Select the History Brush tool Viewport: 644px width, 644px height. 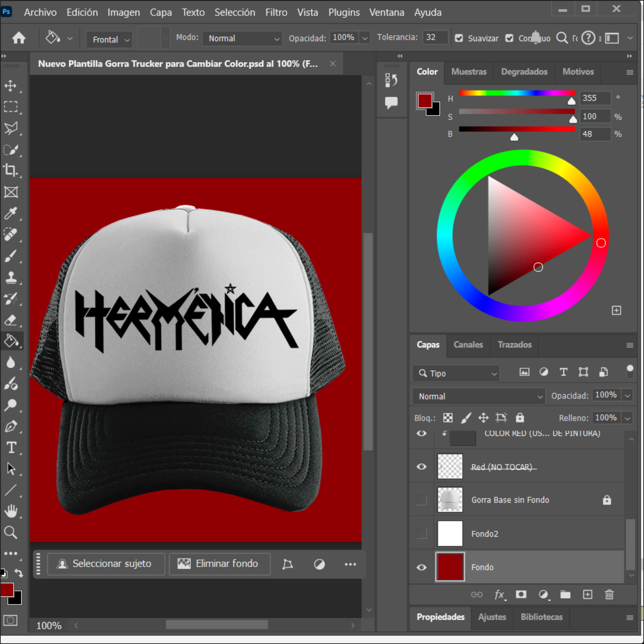(x=11, y=299)
